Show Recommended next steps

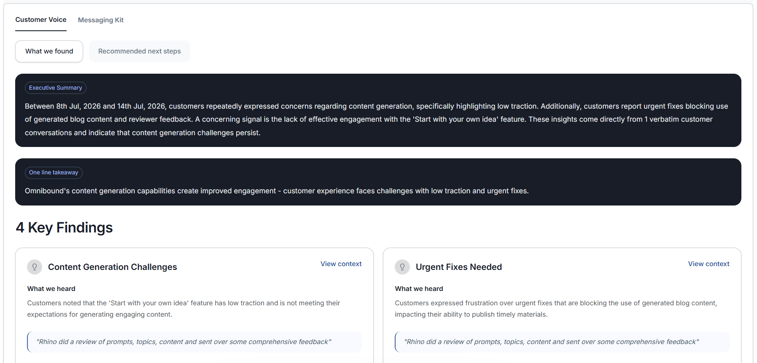click(x=140, y=51)
